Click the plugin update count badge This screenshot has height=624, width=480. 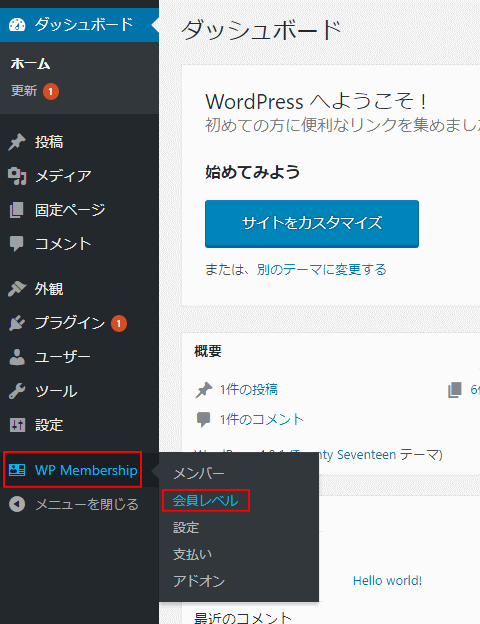119,323
